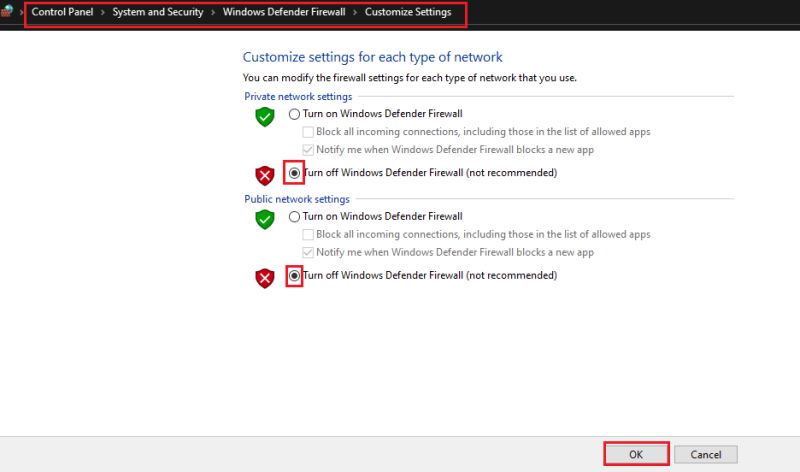800x472 pixels.
Task: Click the Public network settings heading
Action: [297, 199]
